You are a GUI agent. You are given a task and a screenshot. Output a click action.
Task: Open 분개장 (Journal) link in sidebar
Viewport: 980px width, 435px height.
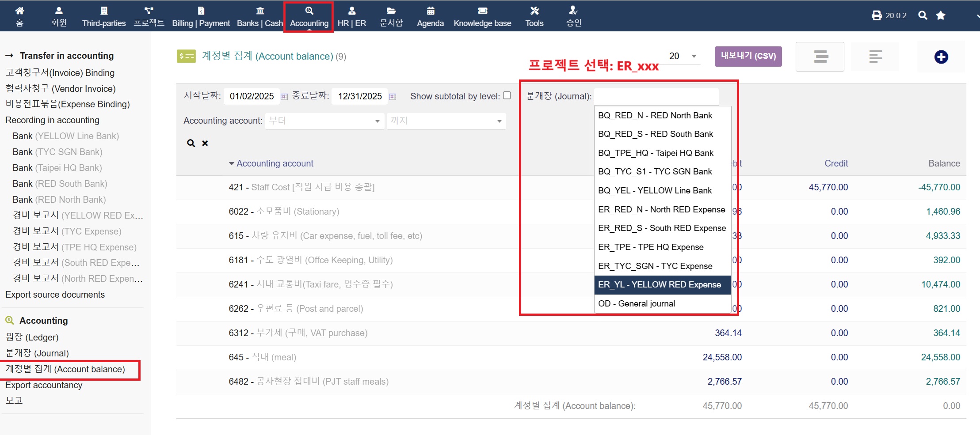(x=37, y=353)
